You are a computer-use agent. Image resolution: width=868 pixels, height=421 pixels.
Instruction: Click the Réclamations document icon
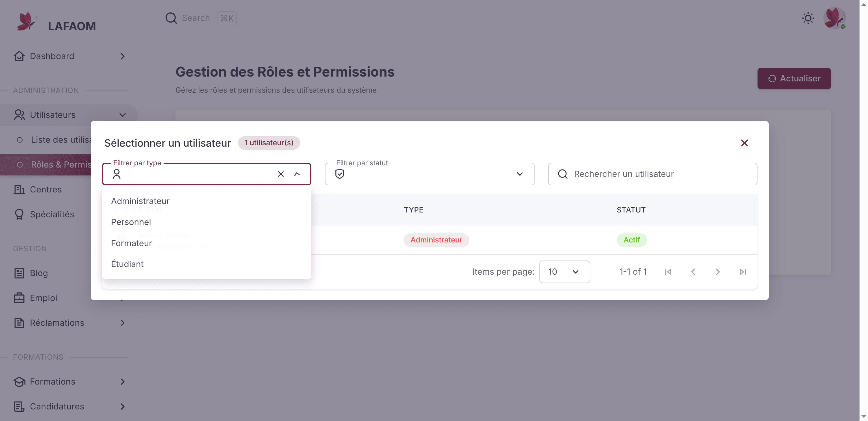[x=19, y=323]
